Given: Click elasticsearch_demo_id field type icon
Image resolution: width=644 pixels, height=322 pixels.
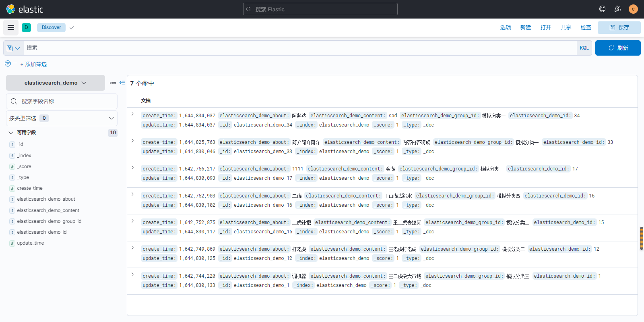Looking at the screenshot, I should pos(12,232).
